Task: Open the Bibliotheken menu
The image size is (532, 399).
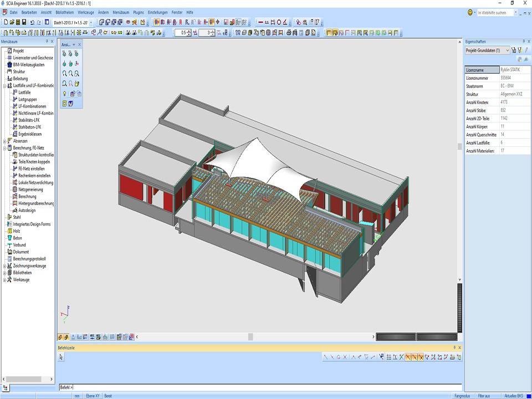Action: (x=65, y=12)
